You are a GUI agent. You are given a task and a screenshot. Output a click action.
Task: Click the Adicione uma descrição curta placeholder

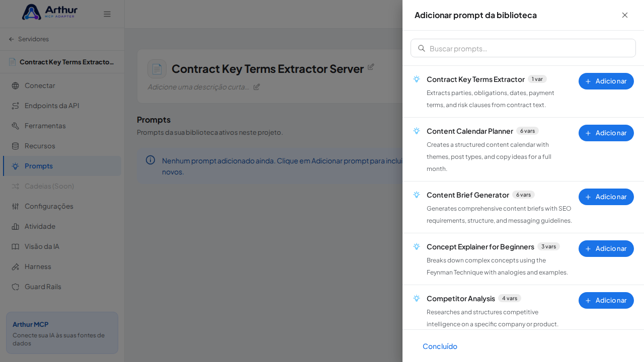point(199,86)
